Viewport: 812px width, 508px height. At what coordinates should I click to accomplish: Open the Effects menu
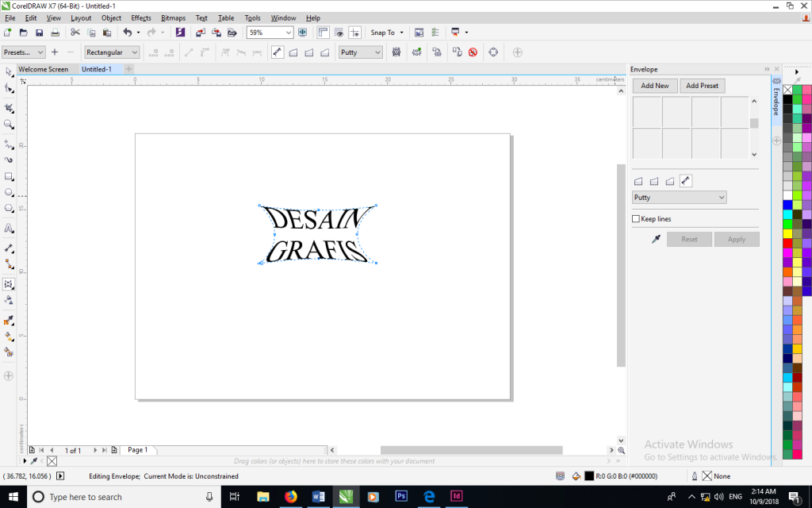(x=141, y=17)
